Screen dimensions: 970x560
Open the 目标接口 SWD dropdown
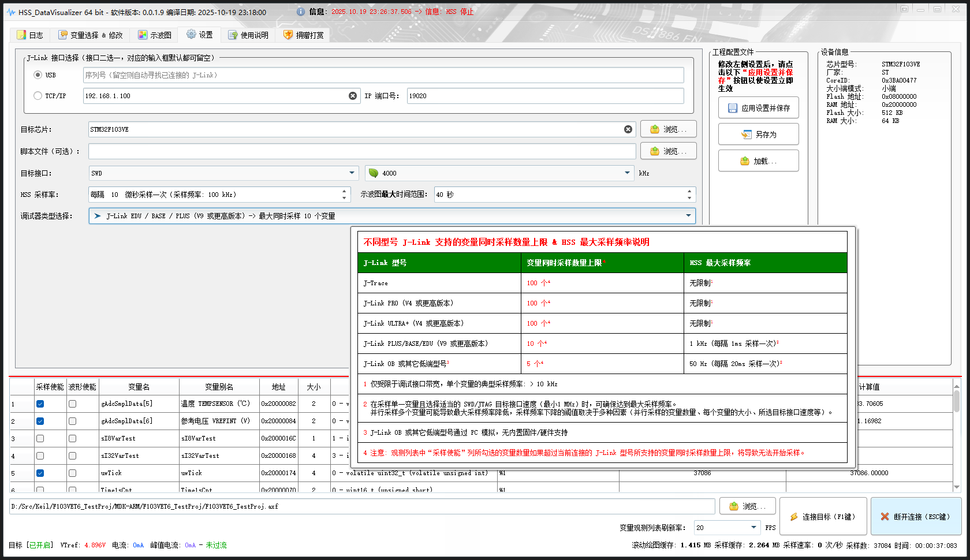(x=350, y=173)
